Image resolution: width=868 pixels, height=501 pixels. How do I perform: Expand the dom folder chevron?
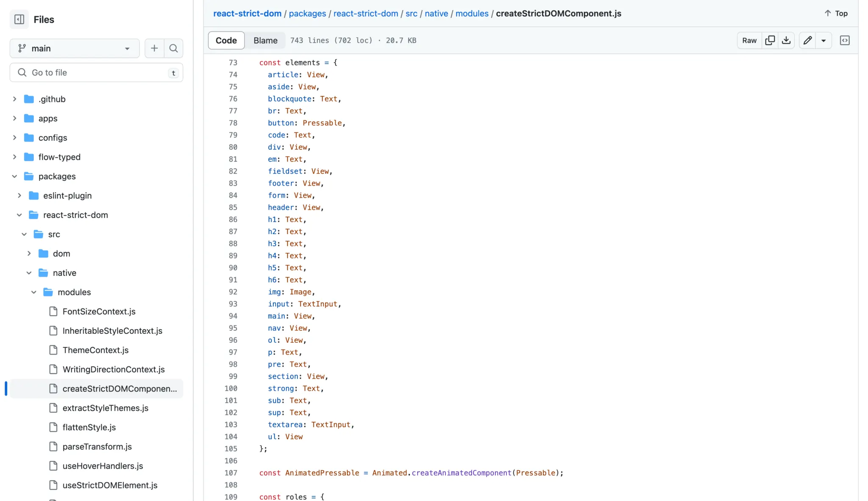pyautogui.click(x=29, y=254)
